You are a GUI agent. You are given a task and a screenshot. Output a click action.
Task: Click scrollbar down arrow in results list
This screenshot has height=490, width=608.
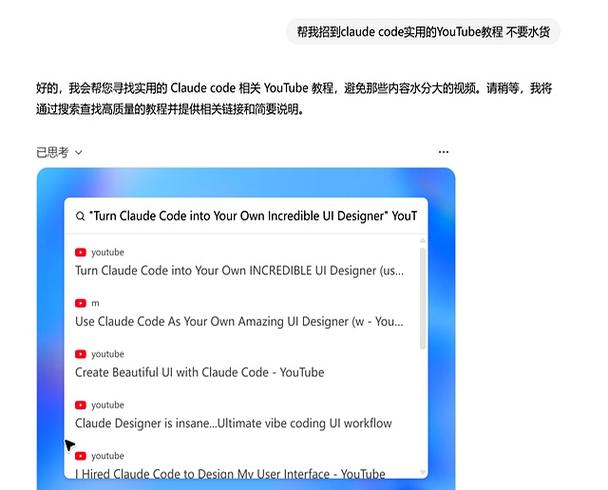point(422,472)
